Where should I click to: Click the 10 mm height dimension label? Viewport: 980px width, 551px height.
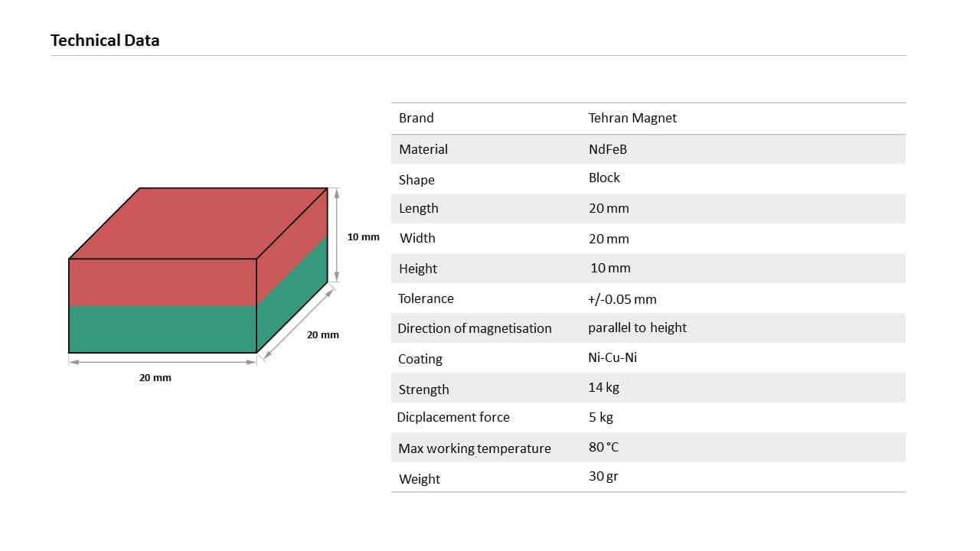click(x=364, y=237)
